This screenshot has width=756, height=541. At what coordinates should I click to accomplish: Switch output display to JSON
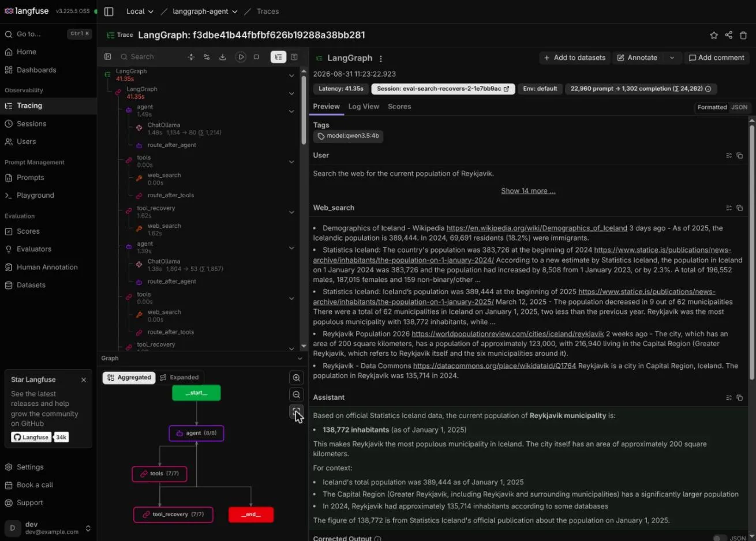click(x=739, y=107)
